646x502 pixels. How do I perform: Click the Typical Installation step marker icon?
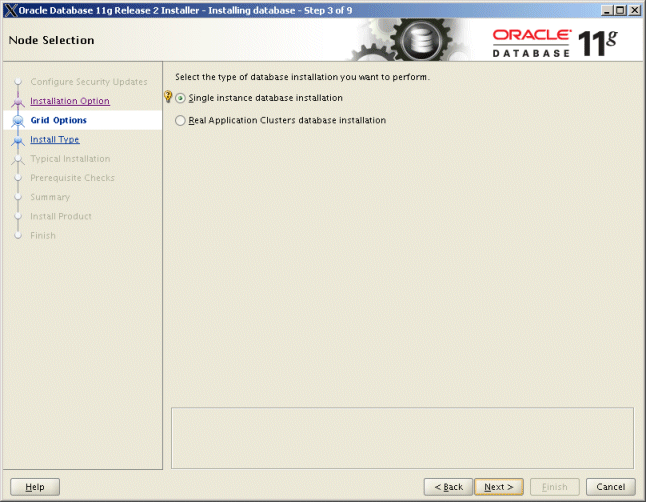[18, 159]
